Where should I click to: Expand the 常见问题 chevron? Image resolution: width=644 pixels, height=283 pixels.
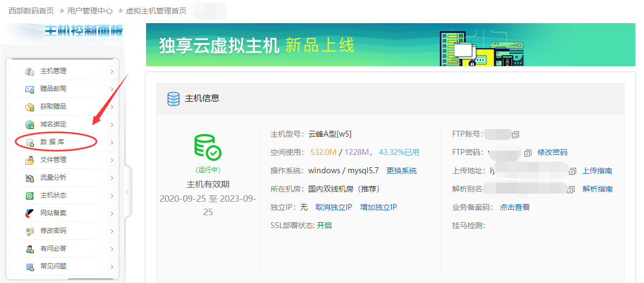[112, 267]
